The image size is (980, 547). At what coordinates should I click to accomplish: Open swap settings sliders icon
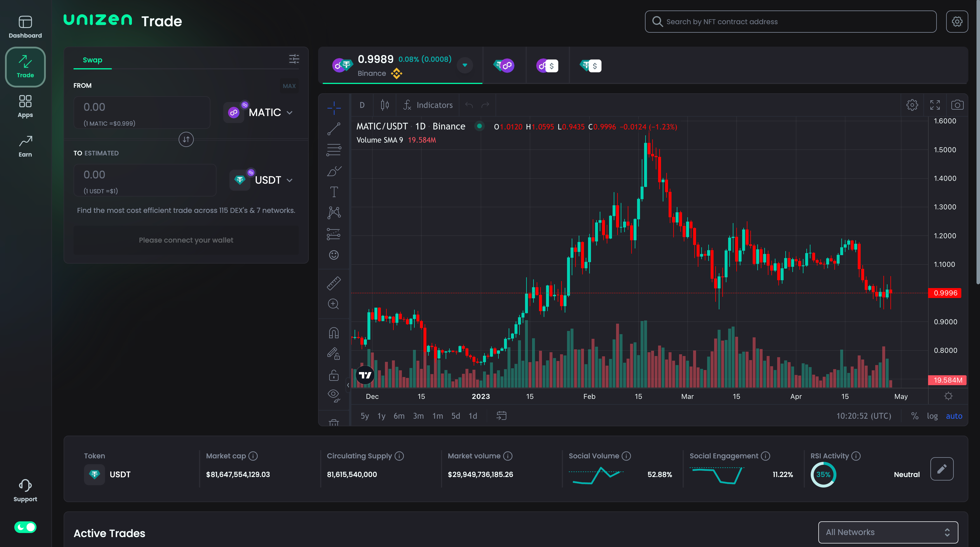pyautogui.click(x=294, y=59)
